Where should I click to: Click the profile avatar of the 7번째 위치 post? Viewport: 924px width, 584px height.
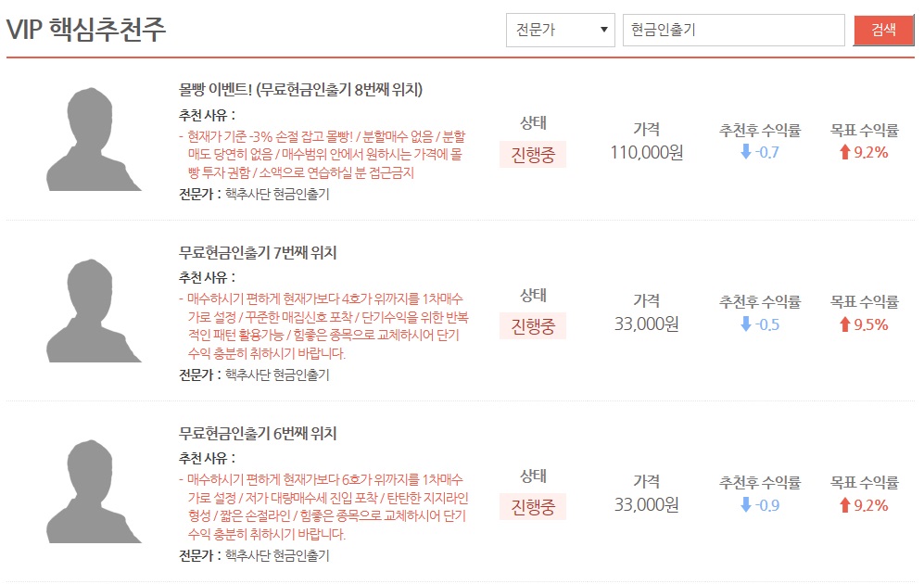(94, 311)
